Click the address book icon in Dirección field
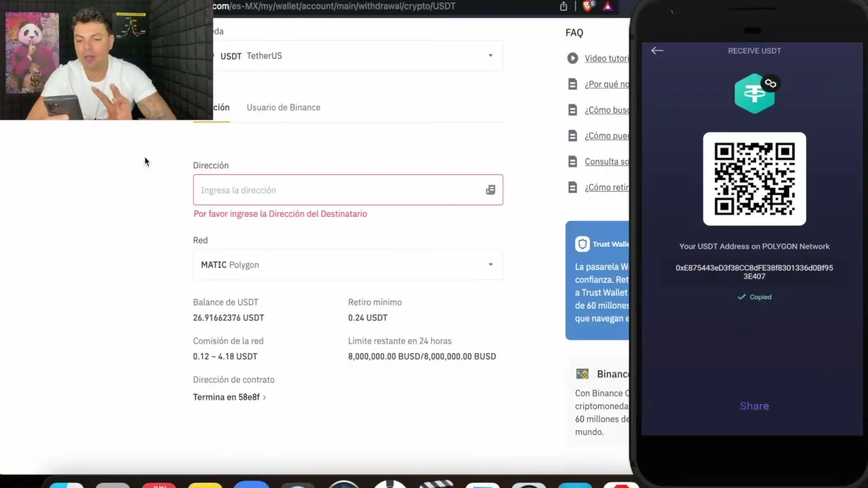The image size is (868, 488). click(x=490, y=190)
